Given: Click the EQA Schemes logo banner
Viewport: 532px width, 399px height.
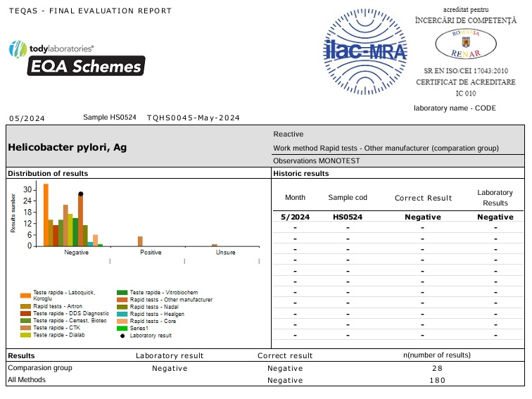Looking at the screenshot, I should point(86,66).
